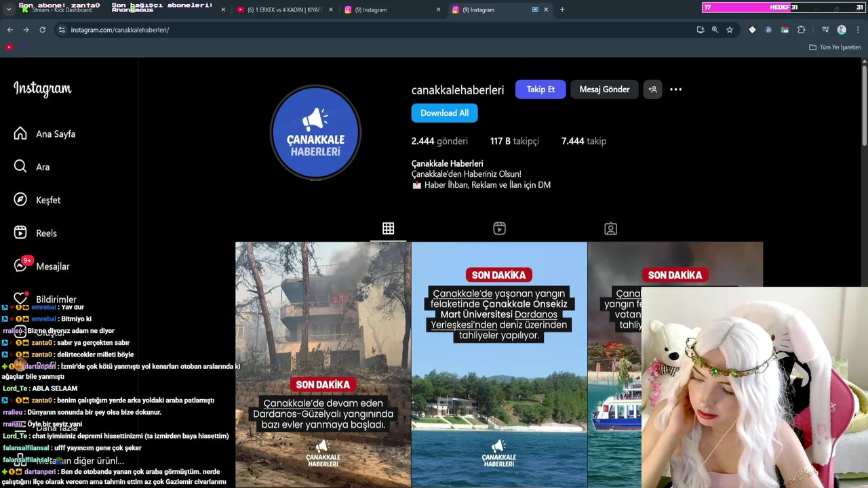Screen dimensions: 868x488
Task: Open 7.444 takip following list
Action: tap(584, 141)
